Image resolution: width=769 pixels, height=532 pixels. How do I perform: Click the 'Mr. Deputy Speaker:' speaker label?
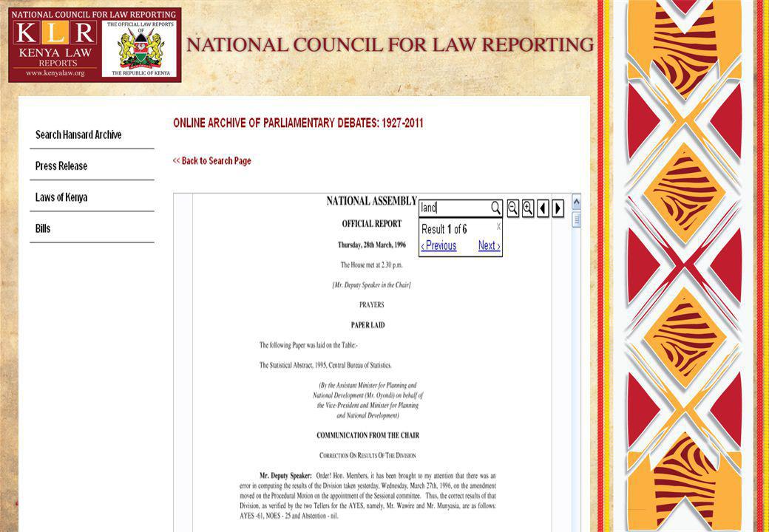pos(285,476)
